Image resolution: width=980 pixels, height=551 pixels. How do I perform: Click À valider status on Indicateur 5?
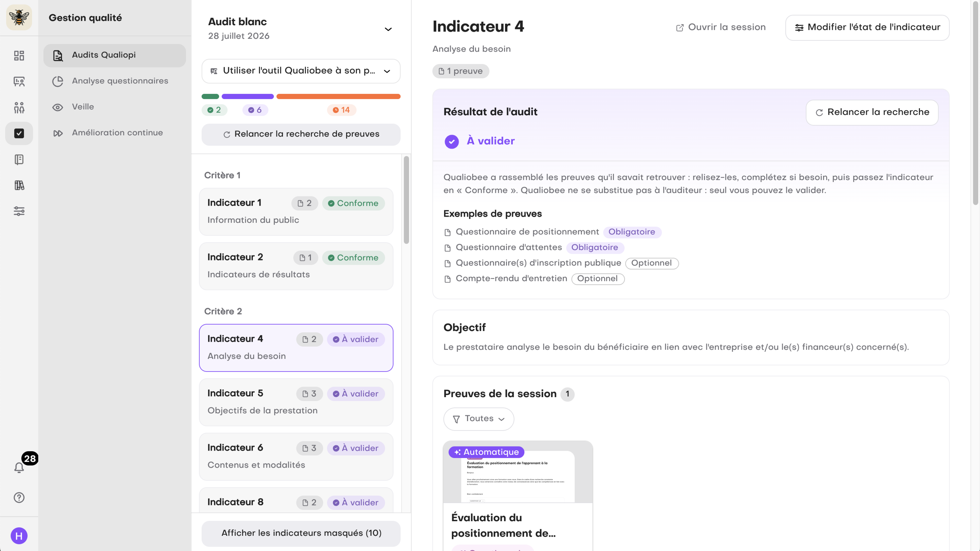356,394
